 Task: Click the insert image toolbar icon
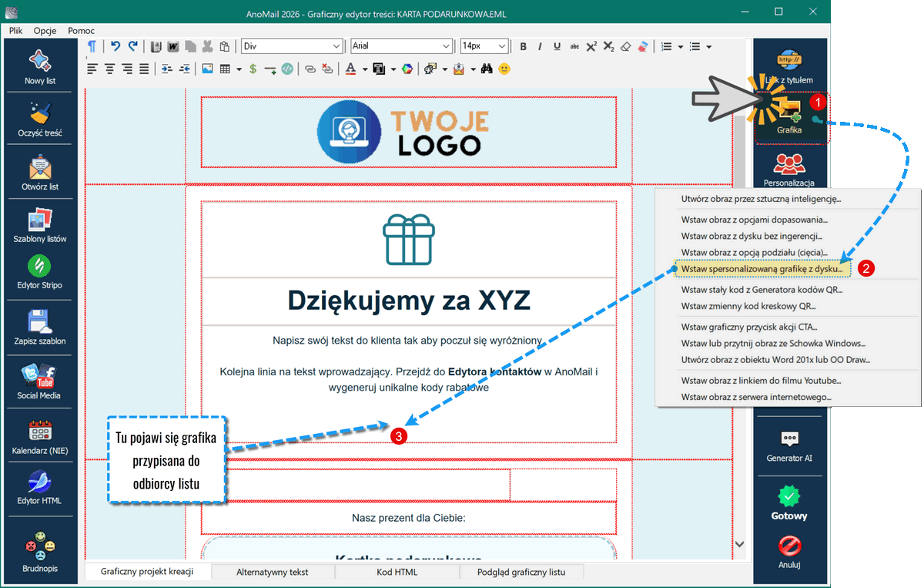(x=207, y=69)
